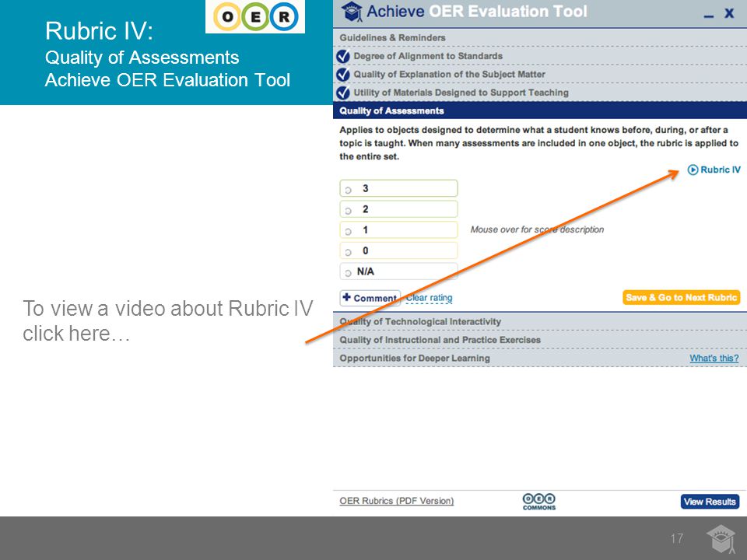
Task: Click Save & Go to Next Rubric
Action: pos(682,298)
